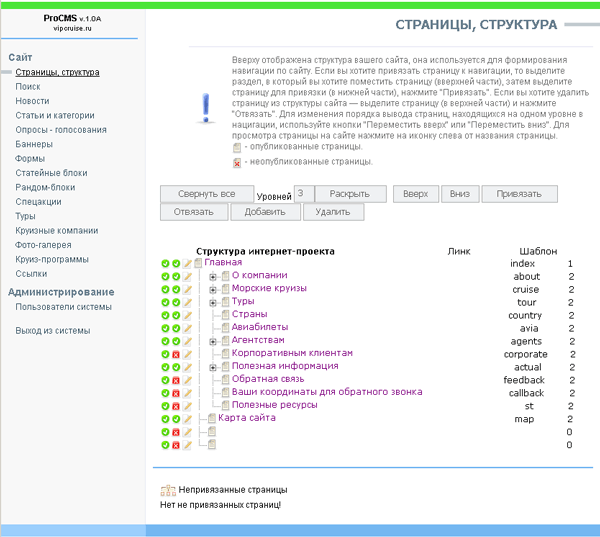Screen dimensions: 600x537
Task: Select the Главная tree item
Action: (x=223, y=262)
